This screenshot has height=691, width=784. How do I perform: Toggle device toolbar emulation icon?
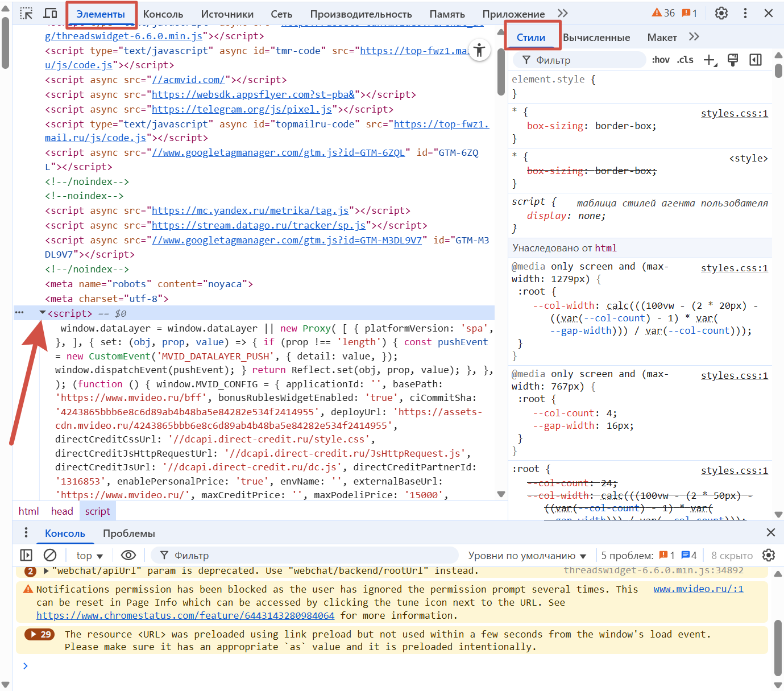[51, 14]
